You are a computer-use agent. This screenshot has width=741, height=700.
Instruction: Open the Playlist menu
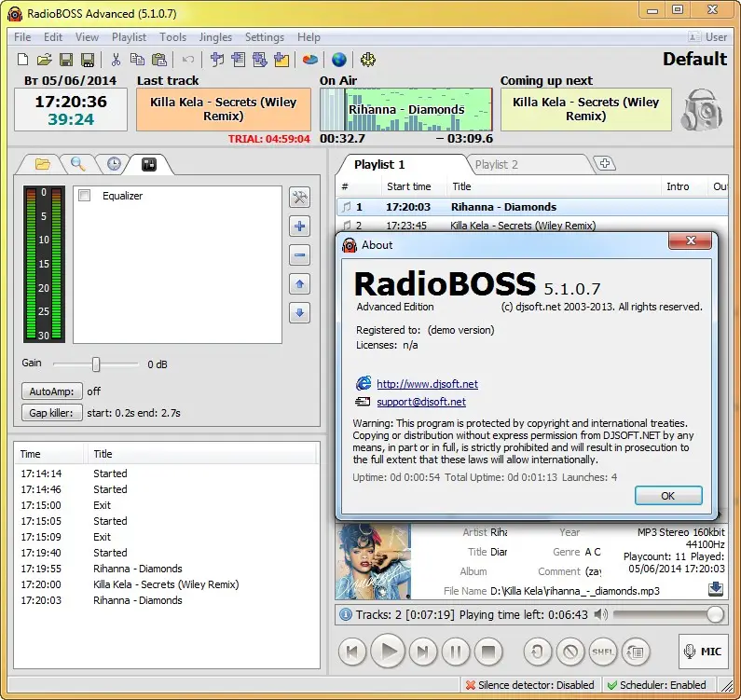(x=129, y=37)
